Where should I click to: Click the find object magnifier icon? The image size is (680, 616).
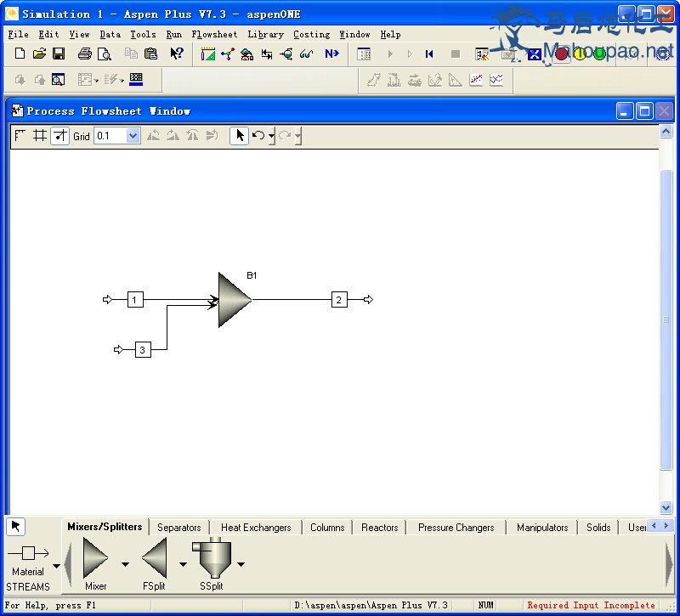tap(58, 80)
